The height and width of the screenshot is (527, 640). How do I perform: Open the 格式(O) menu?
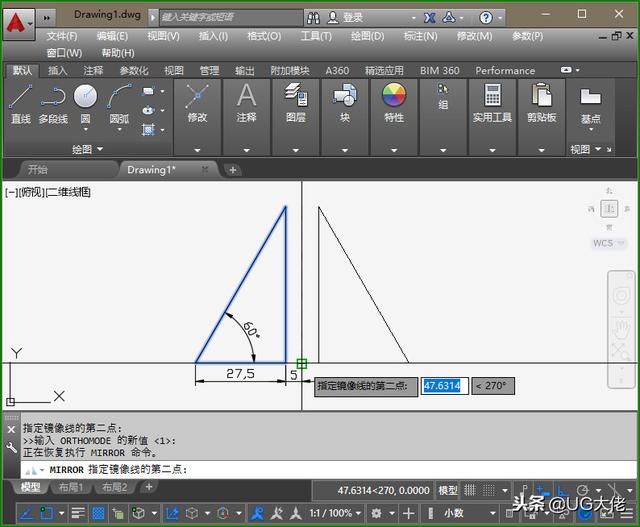coord(264,36)
